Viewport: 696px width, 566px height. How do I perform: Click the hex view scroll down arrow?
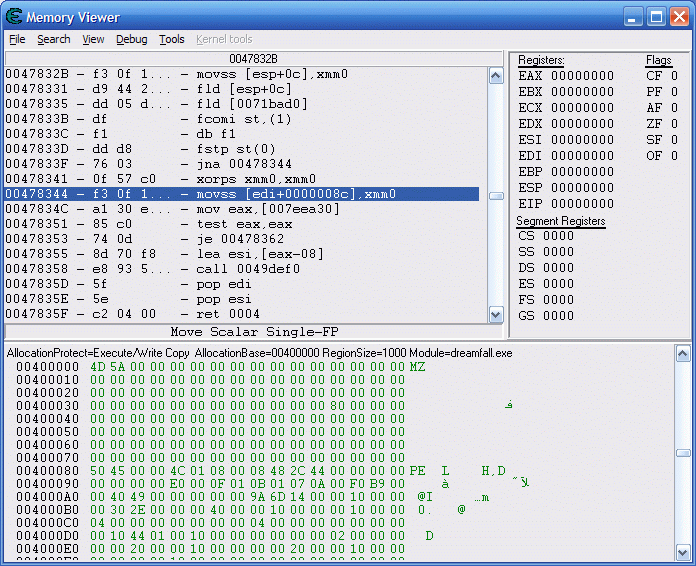click(x=683, y=551)
